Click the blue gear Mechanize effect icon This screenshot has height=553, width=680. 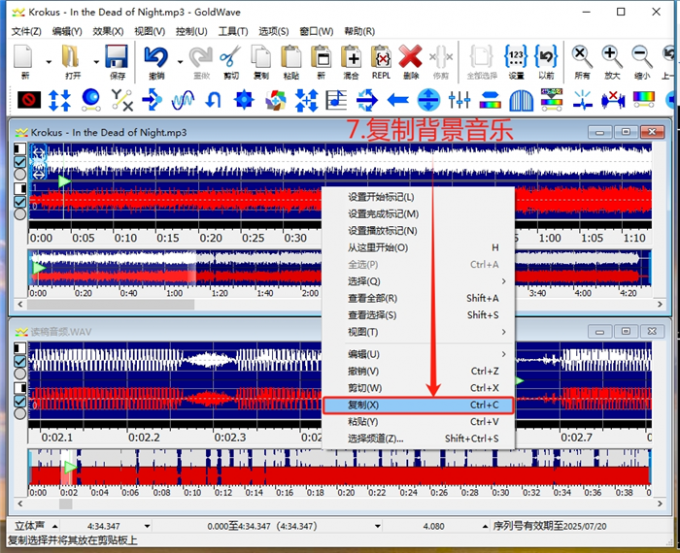point(244,100)
